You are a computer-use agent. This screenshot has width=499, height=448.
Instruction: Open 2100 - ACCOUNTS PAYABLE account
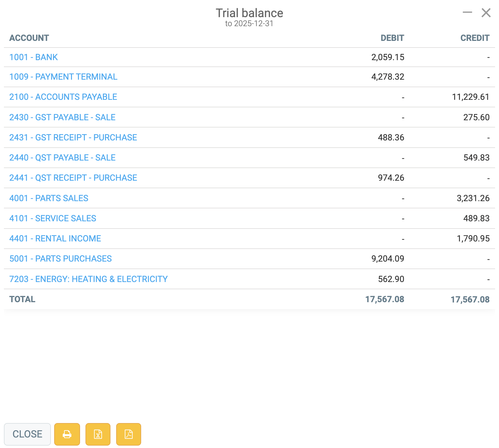click(x=63, y=97)
